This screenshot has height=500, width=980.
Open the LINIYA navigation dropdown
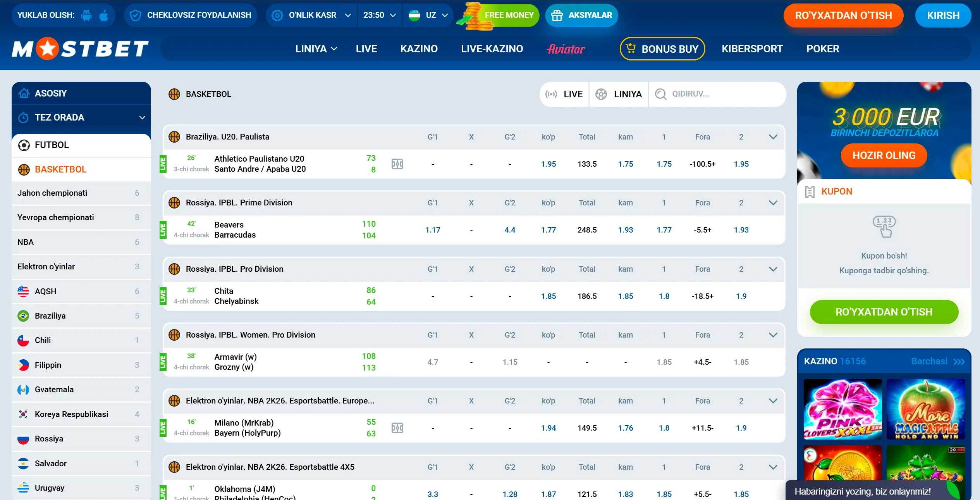pyautogui.click(x=316, y=49)
